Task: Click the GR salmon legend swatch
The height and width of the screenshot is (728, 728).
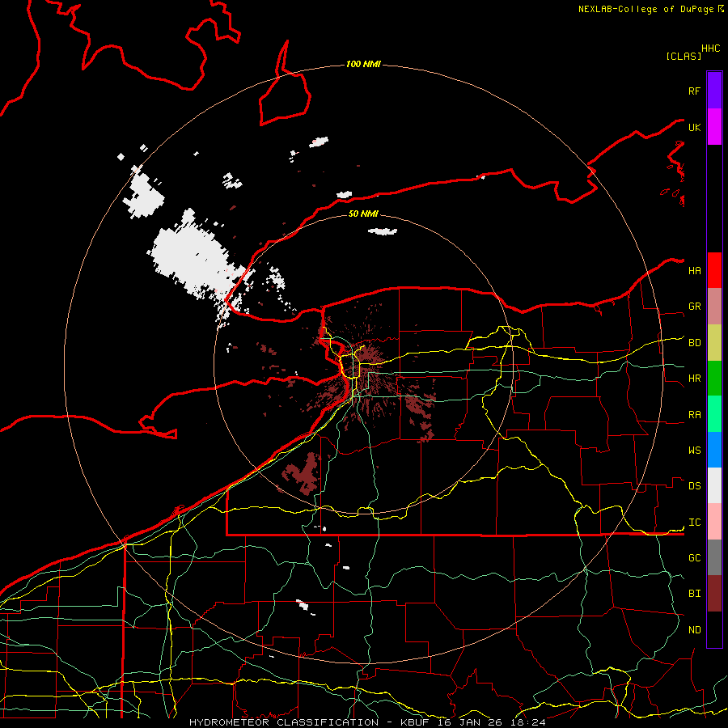Action: (x=714, y=307)
